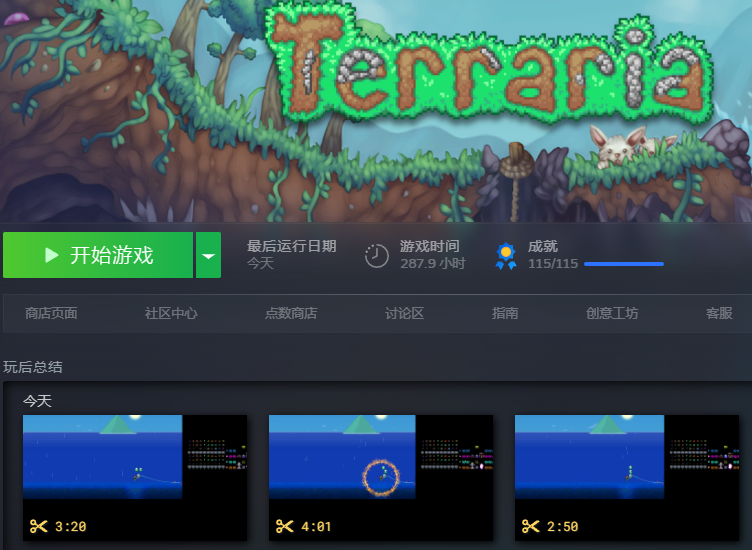Click the 最后运行日期 label
This screenshot has height=550, width=752.
[292, 246]
